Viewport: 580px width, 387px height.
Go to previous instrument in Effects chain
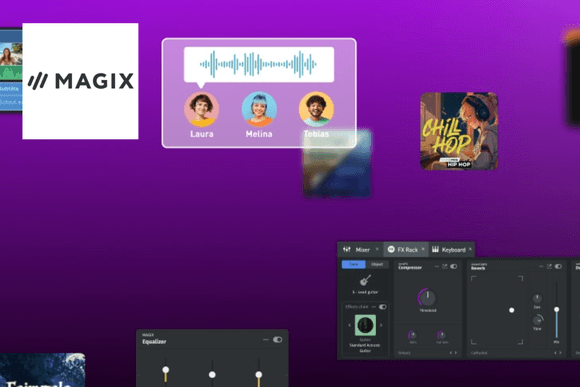(x=349, y=325)
